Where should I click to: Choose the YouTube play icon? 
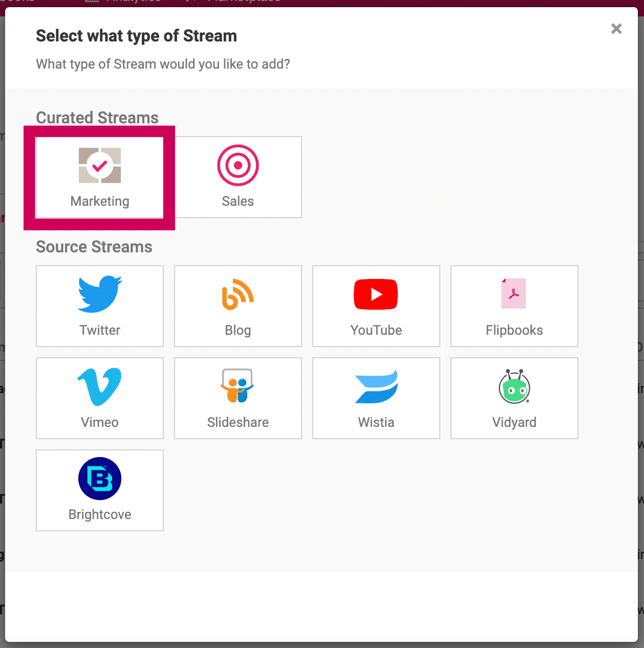pyautogui.click(x=376, y=294)
